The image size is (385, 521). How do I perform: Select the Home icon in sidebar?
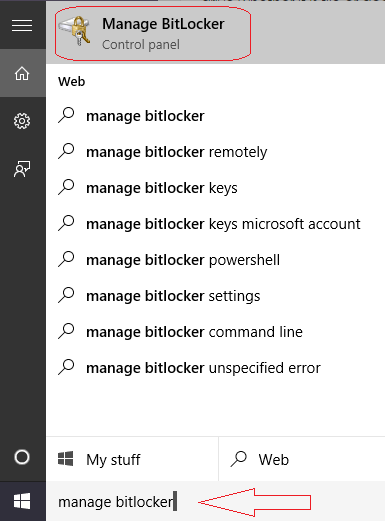22,73
